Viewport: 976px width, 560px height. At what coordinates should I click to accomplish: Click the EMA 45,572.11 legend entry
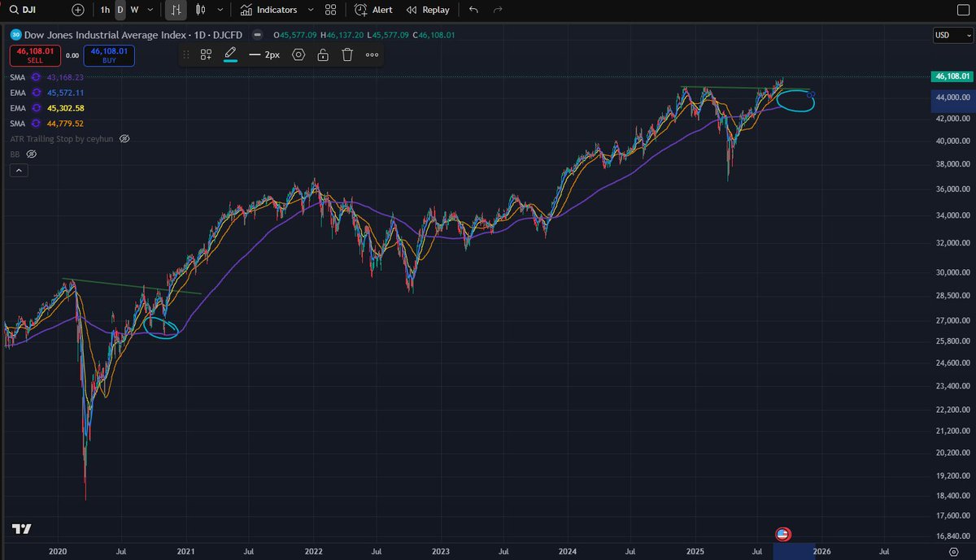(x=47, y=93)
